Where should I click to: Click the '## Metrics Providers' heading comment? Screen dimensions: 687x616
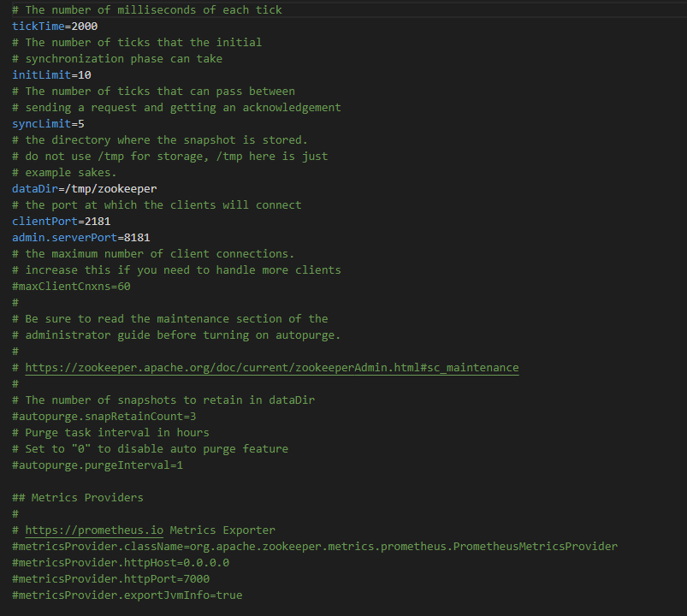78,497
